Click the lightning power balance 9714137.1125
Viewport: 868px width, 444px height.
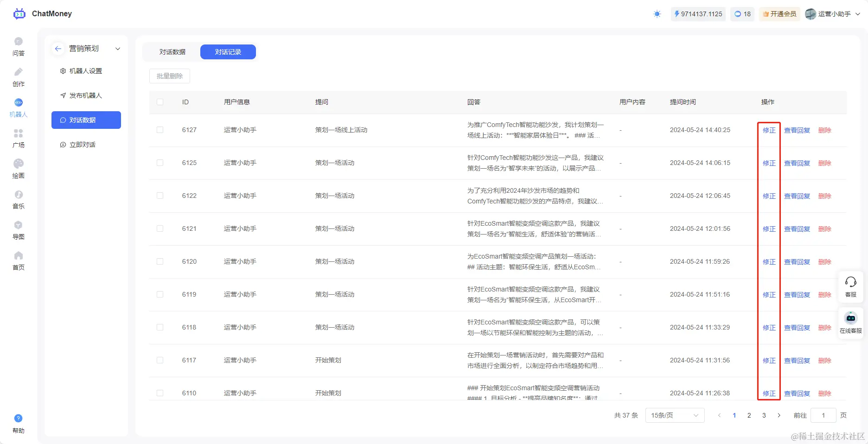[x=698, y=14]
